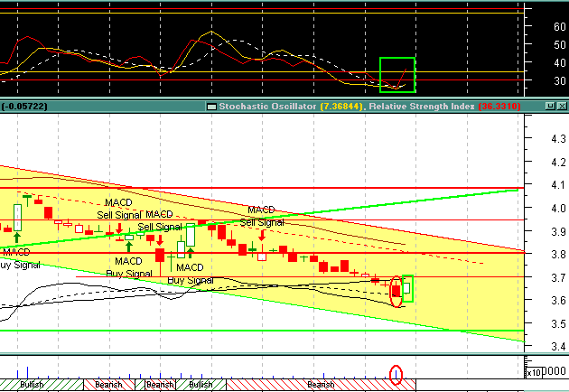Click the 60 label on oscillator scale
The image size is (569, 392).
(560, 26)
